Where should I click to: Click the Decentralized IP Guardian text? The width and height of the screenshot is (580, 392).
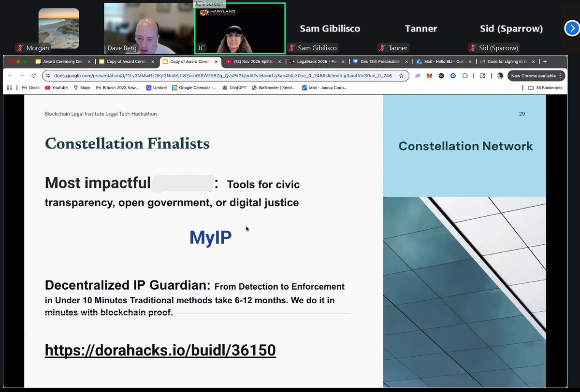128,284
